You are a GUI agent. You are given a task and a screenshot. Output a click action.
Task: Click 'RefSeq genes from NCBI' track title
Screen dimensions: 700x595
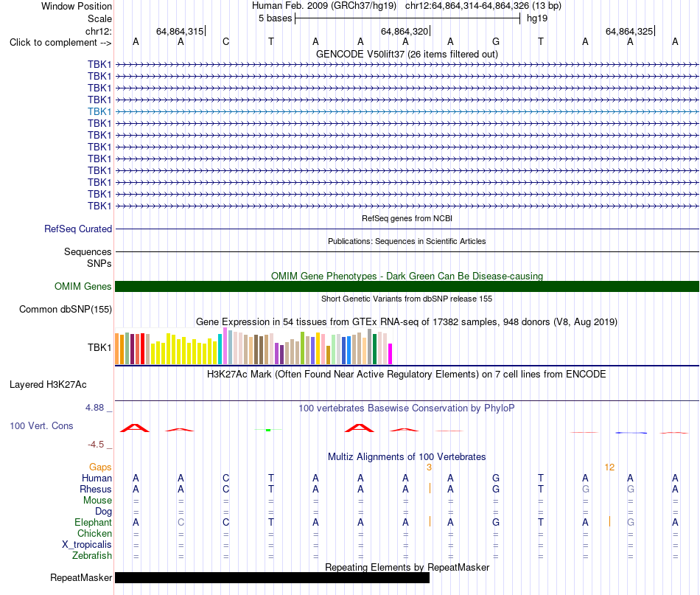tap(407, 218)
